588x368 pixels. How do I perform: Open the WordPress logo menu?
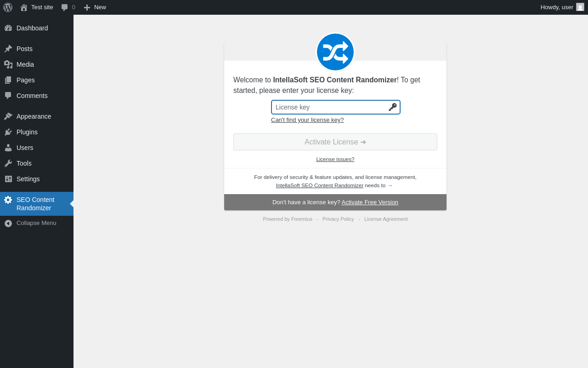coord(8,7)
